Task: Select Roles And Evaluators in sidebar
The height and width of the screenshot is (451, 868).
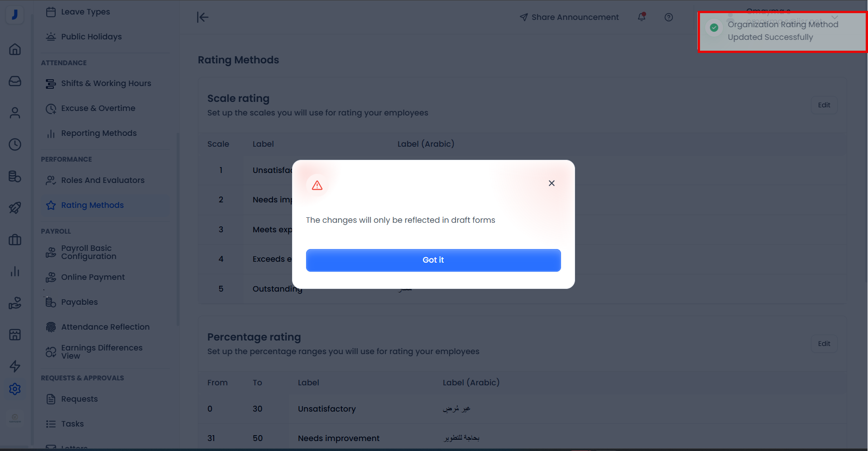Action: [102, 180]
